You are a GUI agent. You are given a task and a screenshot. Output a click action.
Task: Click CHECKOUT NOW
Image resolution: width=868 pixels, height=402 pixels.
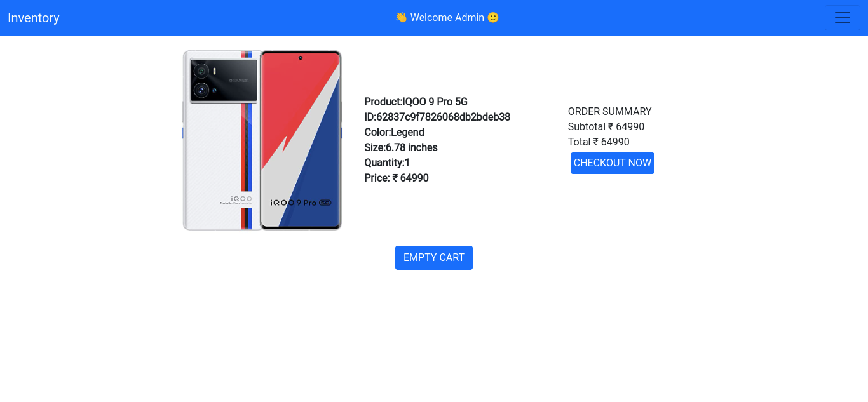click(612, 163)
